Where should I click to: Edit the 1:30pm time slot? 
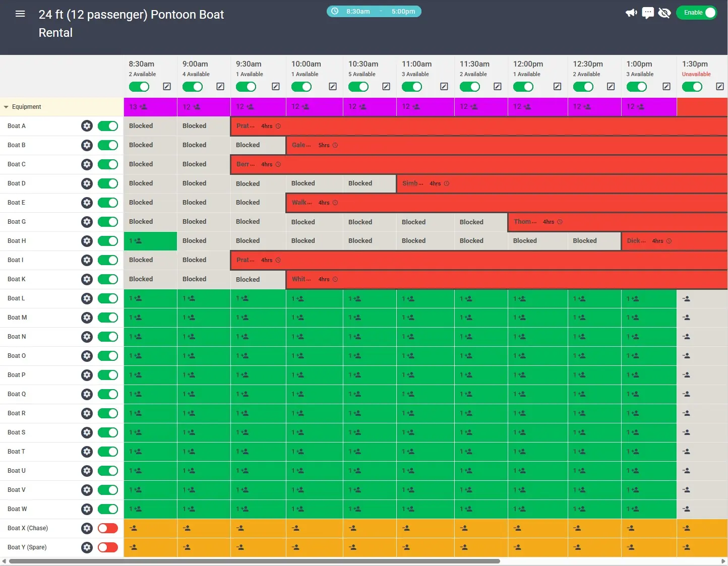720,87
